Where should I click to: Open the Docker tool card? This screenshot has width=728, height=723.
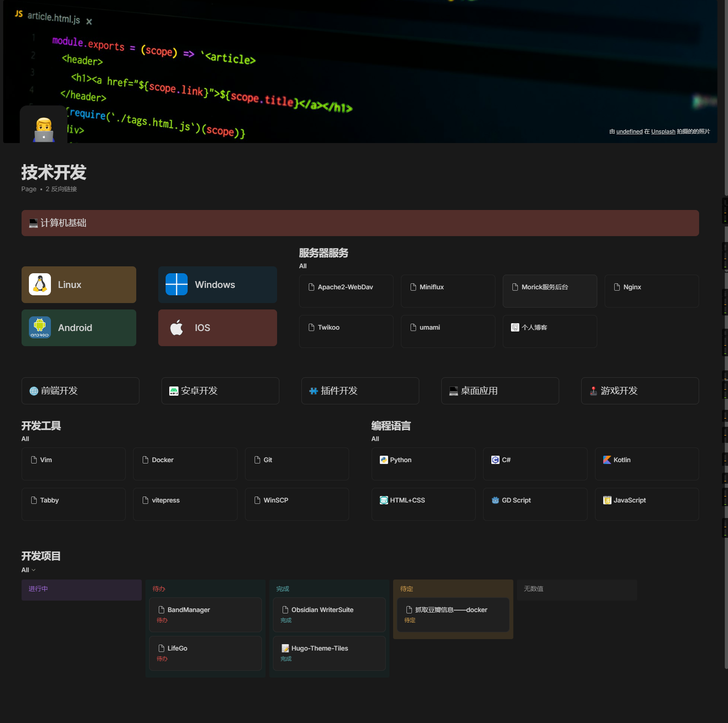pos(185,464)
